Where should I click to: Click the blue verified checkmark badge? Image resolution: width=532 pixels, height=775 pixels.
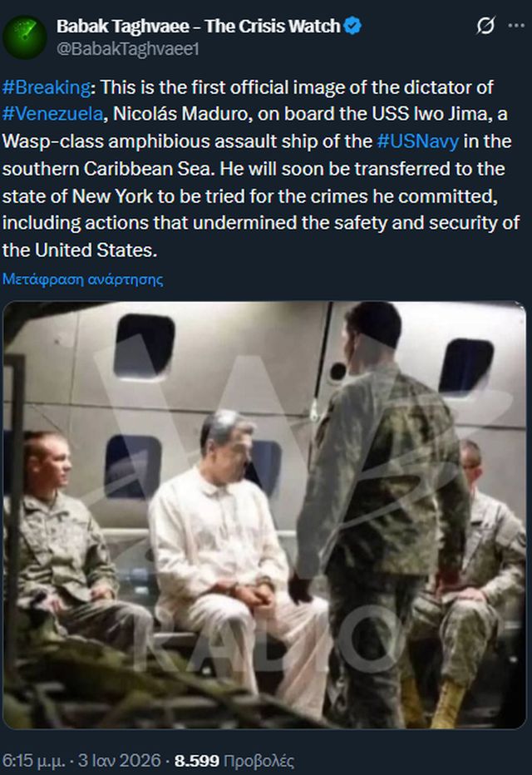click(x=352, y=26)
